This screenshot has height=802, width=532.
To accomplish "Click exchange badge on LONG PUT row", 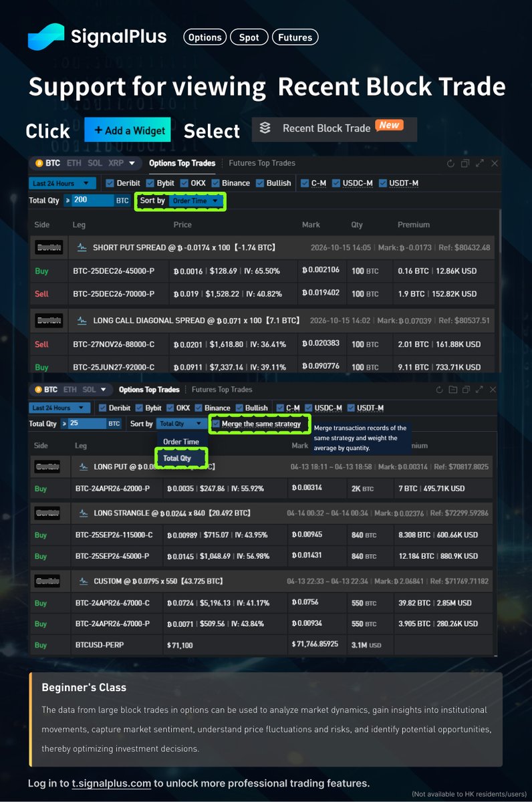I will (x=47, y=466).
